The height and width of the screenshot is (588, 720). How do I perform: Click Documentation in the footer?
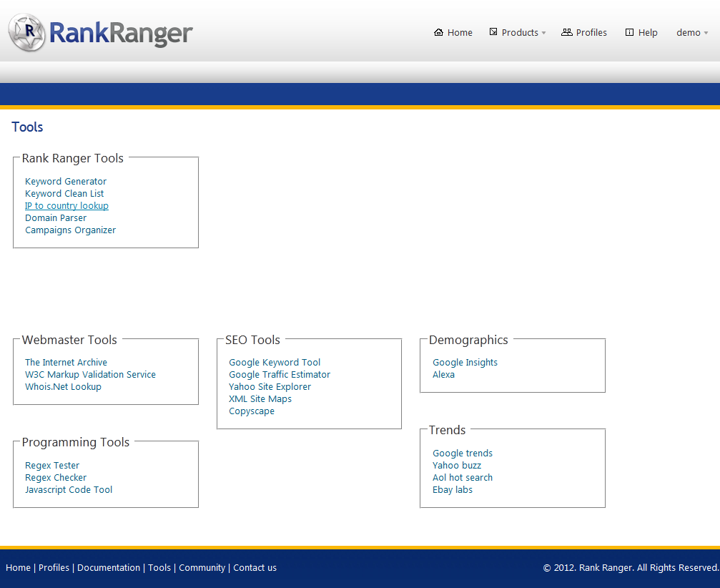tap(109, 568)
